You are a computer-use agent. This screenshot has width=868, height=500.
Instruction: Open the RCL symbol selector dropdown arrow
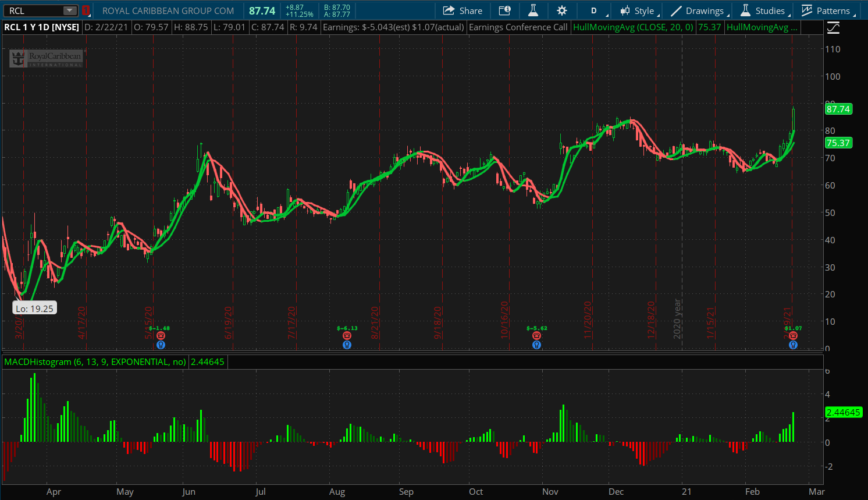click(70, 10)
